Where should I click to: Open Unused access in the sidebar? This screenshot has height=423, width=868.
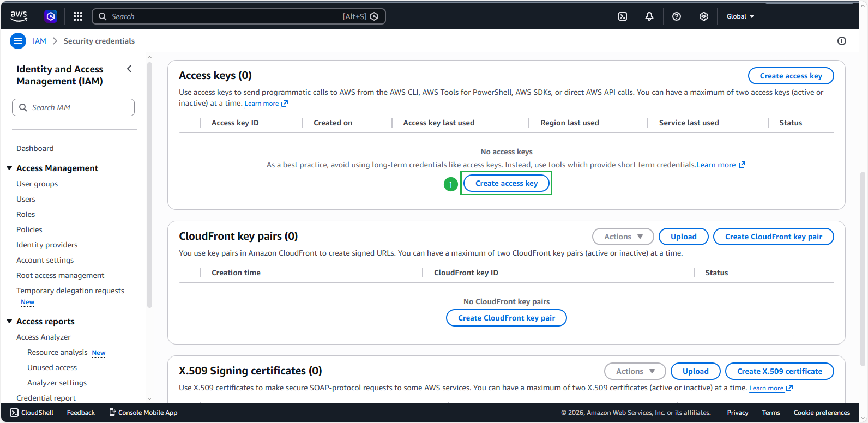click(52, 367)
